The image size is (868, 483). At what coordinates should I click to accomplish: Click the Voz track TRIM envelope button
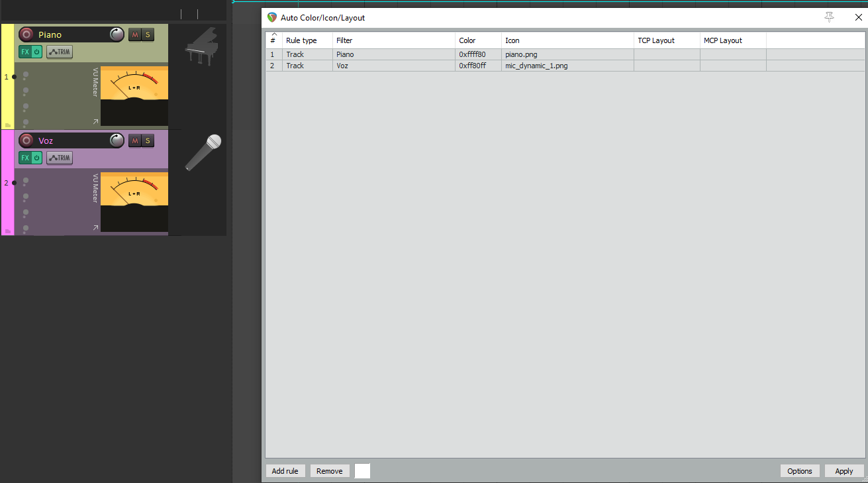(60, 158)
